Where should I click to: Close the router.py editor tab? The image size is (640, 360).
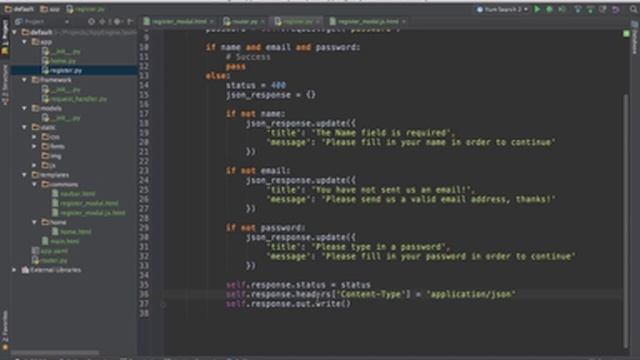[263, 22]
